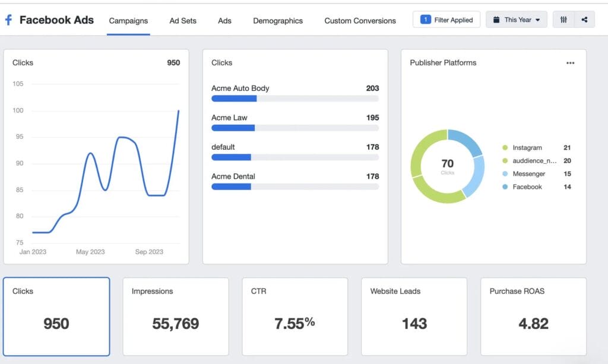Viewport: 608px width, 364px height.
Task: Click the May 2023 axis label
Action: pyautogui.click(x=90, y=252)
